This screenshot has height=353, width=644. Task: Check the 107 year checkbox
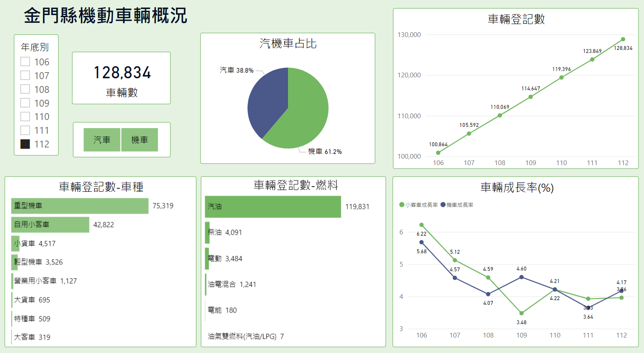pos(25,75)
